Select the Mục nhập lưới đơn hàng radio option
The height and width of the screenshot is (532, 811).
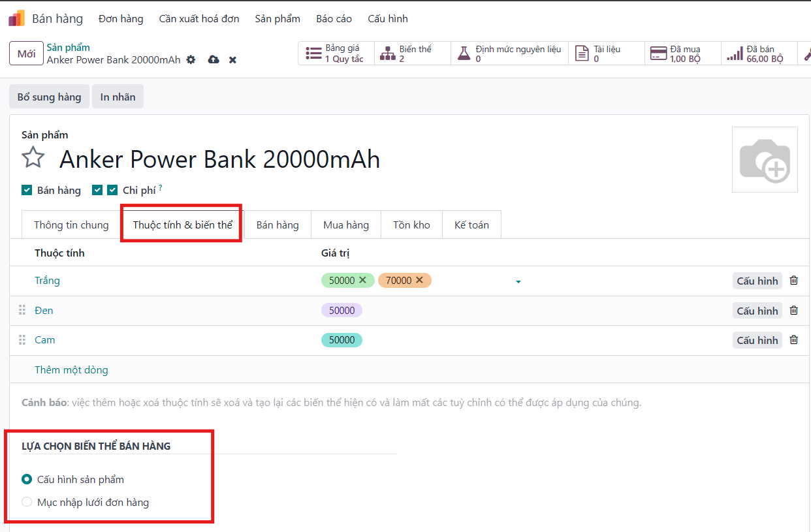(27, 502)
